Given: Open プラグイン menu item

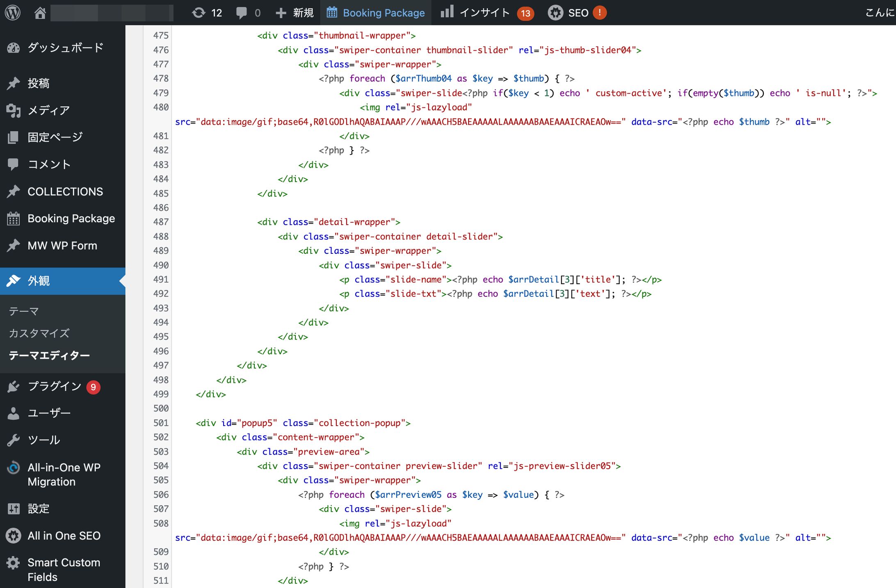Looking at the screenshot, I should pyautogui.click(x=55, y=386).
